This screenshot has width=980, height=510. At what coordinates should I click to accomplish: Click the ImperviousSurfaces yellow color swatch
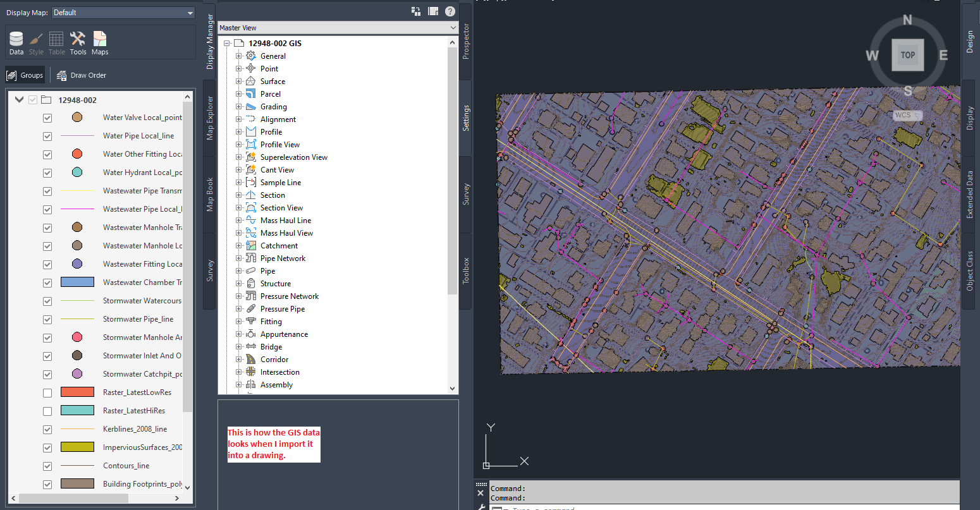pos(77,447)
